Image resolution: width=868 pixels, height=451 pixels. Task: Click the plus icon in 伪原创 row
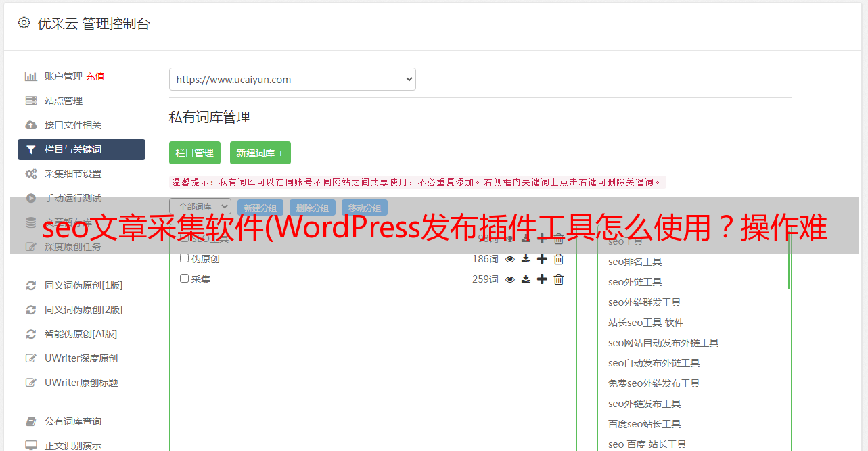[542, 259]
